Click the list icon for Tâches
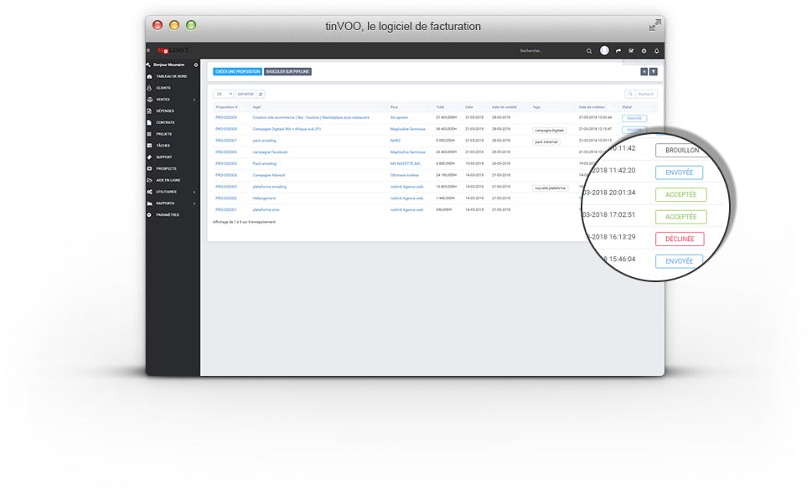Image resolution: width=812 pixels, height=504 pixels. click(x=149, y=146)
